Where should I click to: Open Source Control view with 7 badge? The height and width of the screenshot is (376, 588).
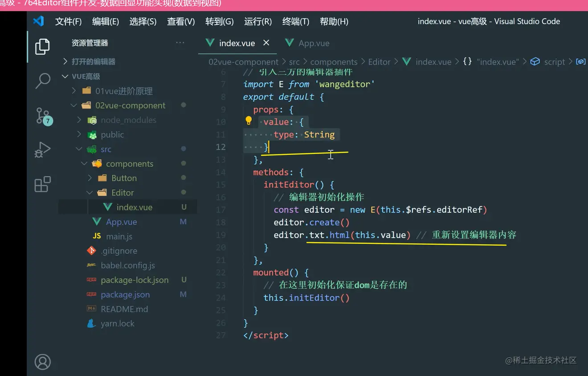(43, 116)
